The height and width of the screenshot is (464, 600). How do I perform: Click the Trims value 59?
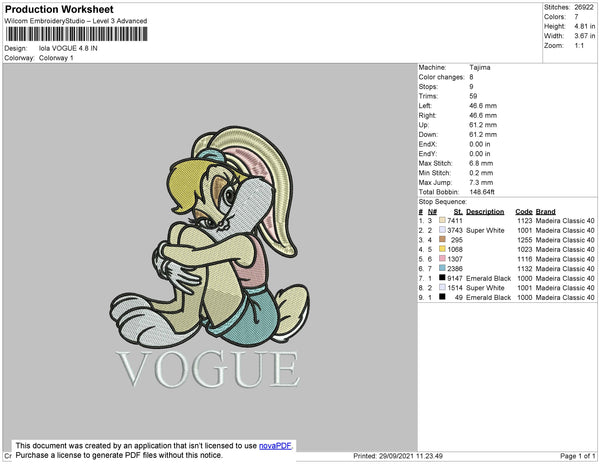473,96
